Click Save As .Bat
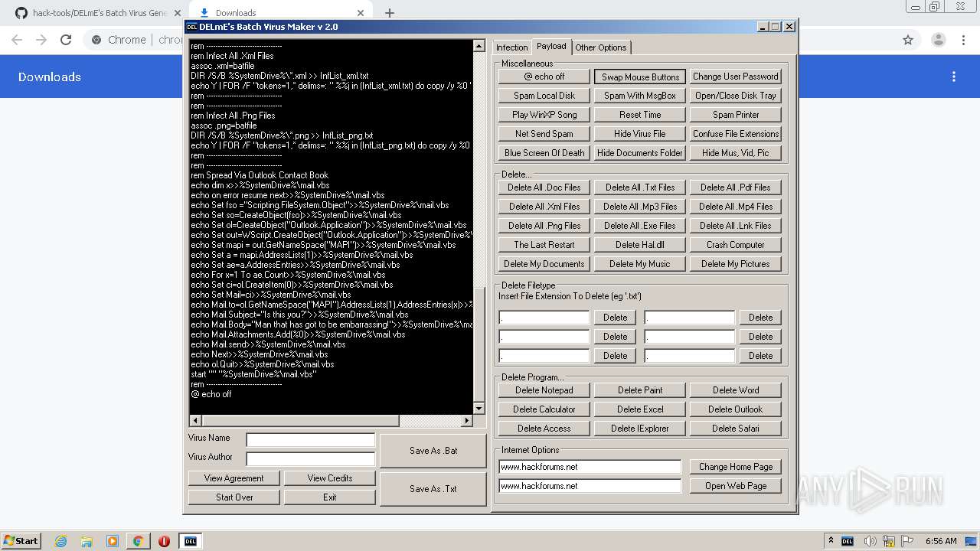Image resolution: width=980 pixels, height=551 pixels. click(x=433, y=451)
